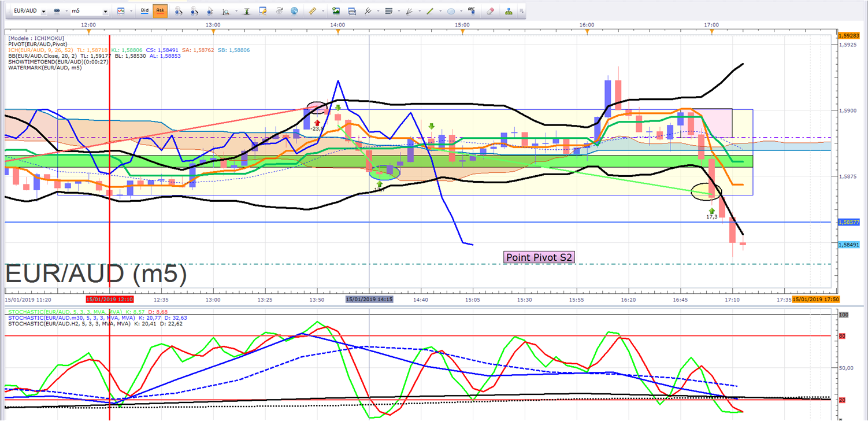Select the horizontal lines Fibonacci tool

[388, 11]
